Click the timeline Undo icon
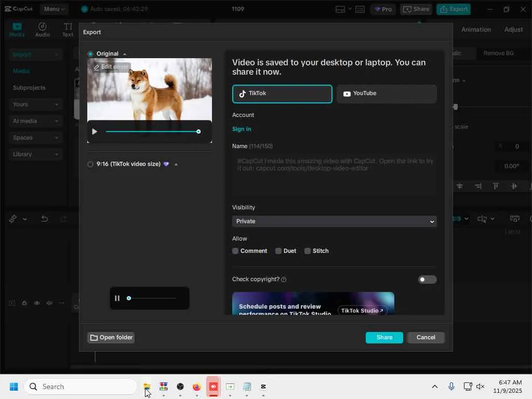The image size is (532, 399). click(x=45, y=219)
